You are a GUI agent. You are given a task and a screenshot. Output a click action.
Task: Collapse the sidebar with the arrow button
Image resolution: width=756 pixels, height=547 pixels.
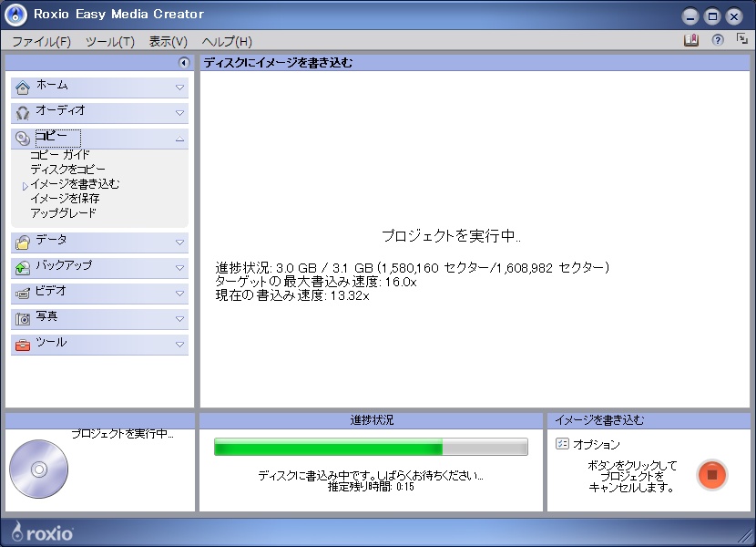click(x=184, y=62)
